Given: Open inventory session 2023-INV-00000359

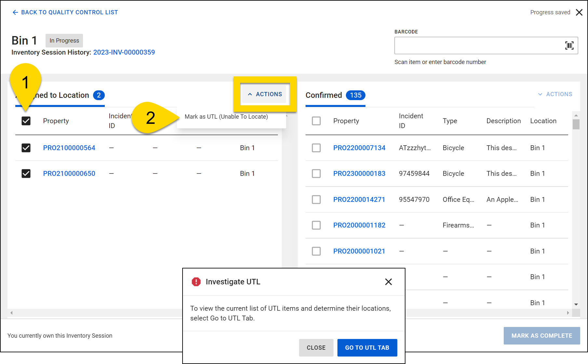Looking at the screenshot, I should (x=124, y=52).
